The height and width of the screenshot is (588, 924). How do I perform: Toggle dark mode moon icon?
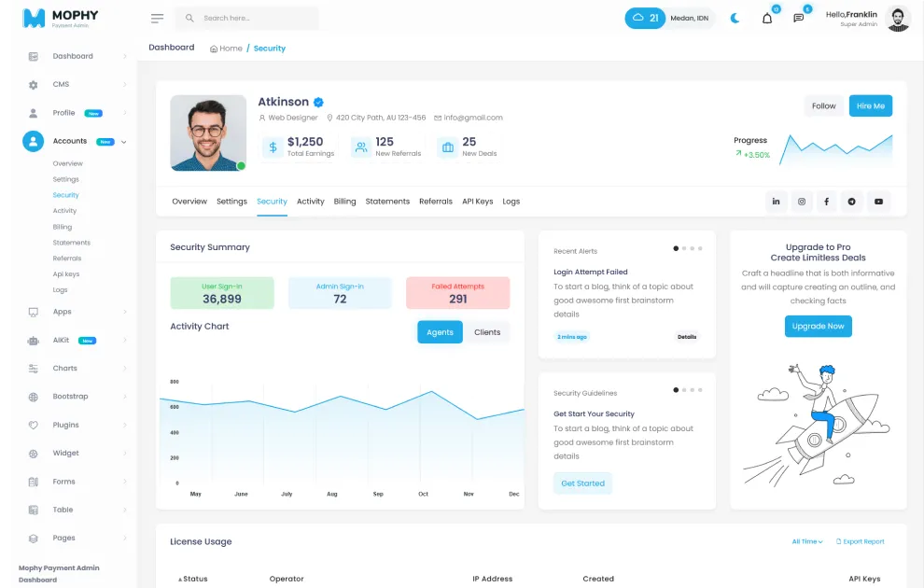(x=735, y=19)
